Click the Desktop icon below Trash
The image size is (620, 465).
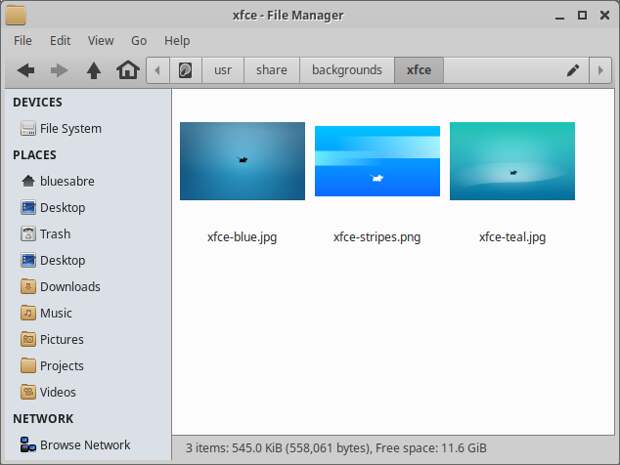click(28, 260)
